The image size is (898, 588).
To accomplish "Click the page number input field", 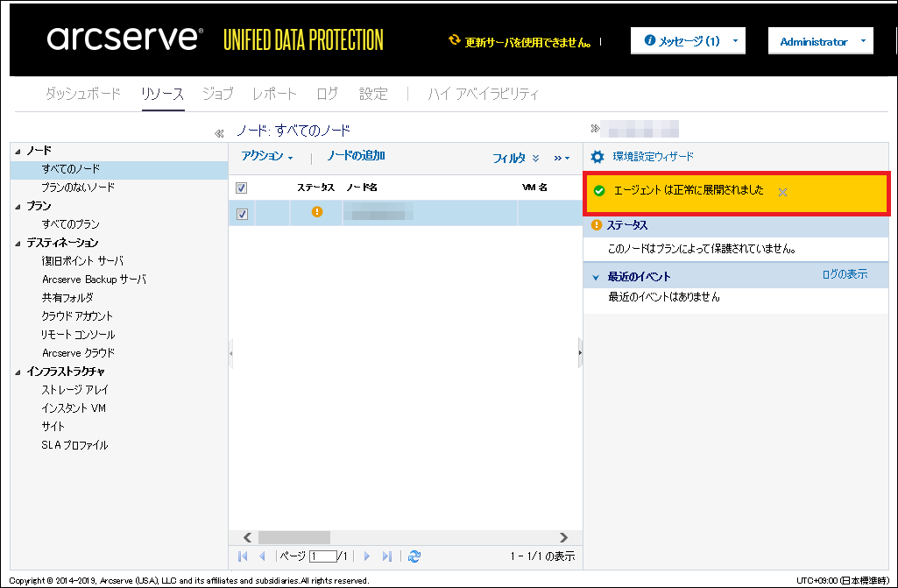I will [x=323, y=556].
